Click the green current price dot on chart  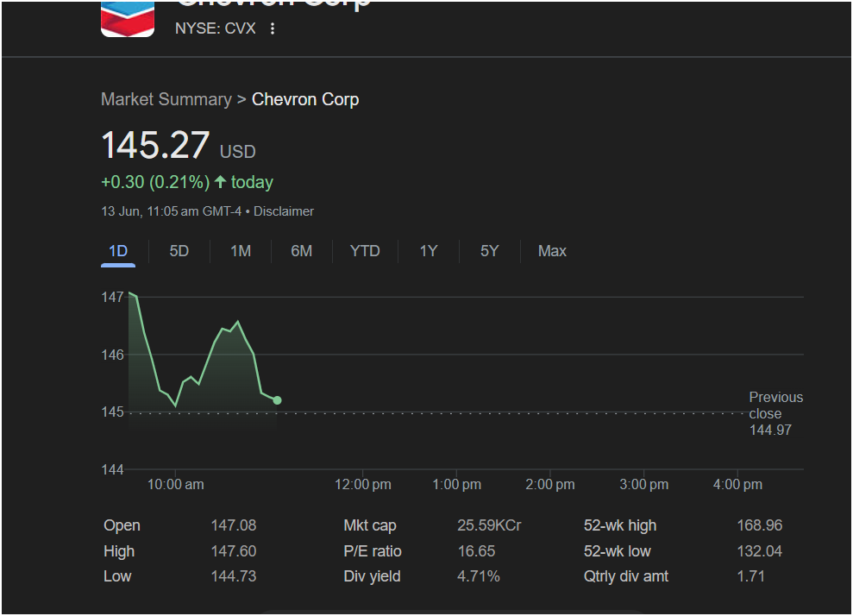point(277,400)
